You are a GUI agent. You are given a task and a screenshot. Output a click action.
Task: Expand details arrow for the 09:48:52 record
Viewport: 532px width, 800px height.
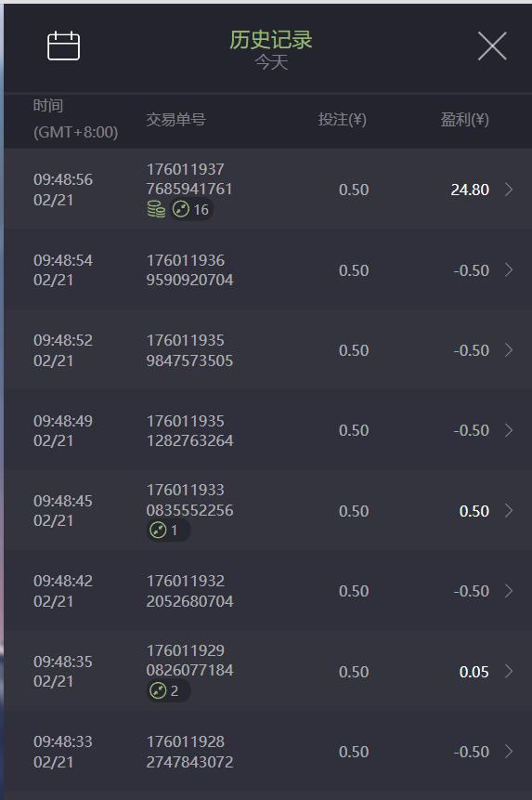click(509, 350)
